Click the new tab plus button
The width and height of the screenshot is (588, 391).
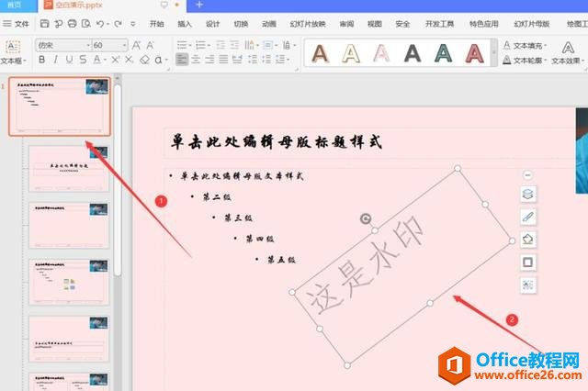[199, 5]
